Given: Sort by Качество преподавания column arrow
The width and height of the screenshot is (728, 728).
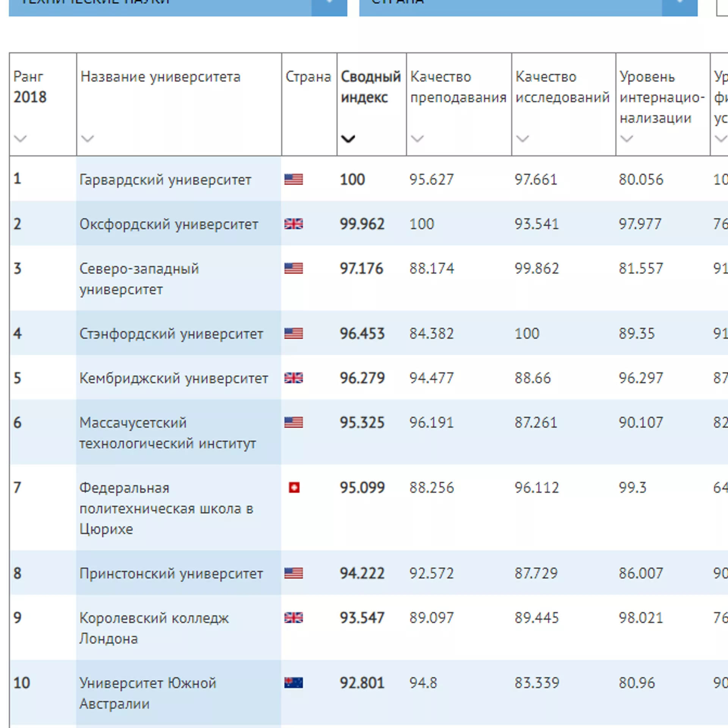Looking at the screenshot, I should pos(417,138).
